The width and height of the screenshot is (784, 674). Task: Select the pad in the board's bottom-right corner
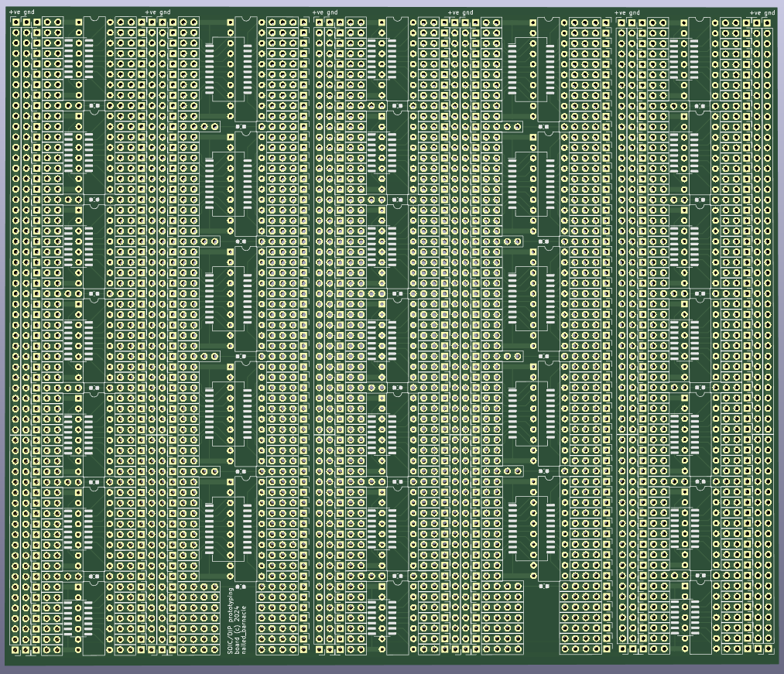[x=767, y=648]
